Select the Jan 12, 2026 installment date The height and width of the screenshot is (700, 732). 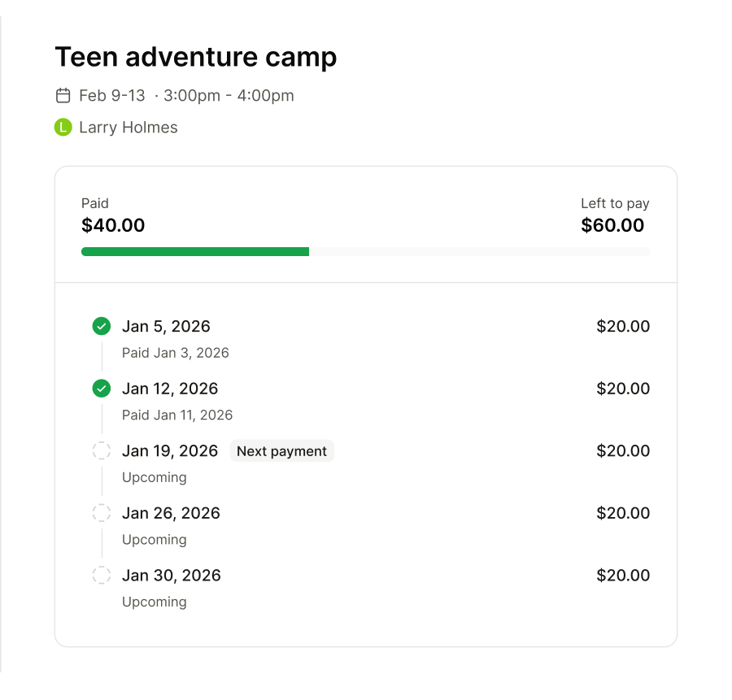click(170, 389)
